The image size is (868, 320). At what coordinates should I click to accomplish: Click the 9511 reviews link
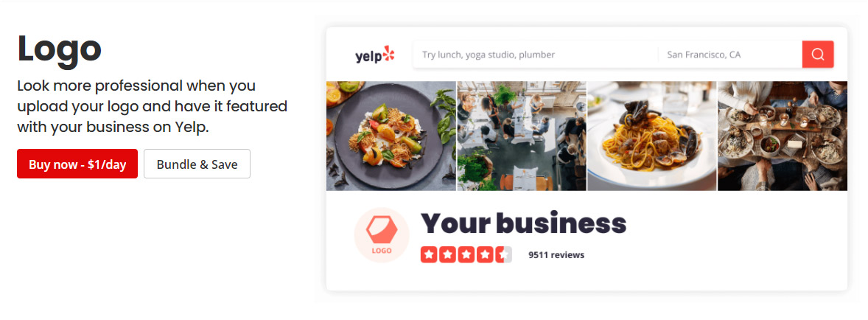point(556,255)
